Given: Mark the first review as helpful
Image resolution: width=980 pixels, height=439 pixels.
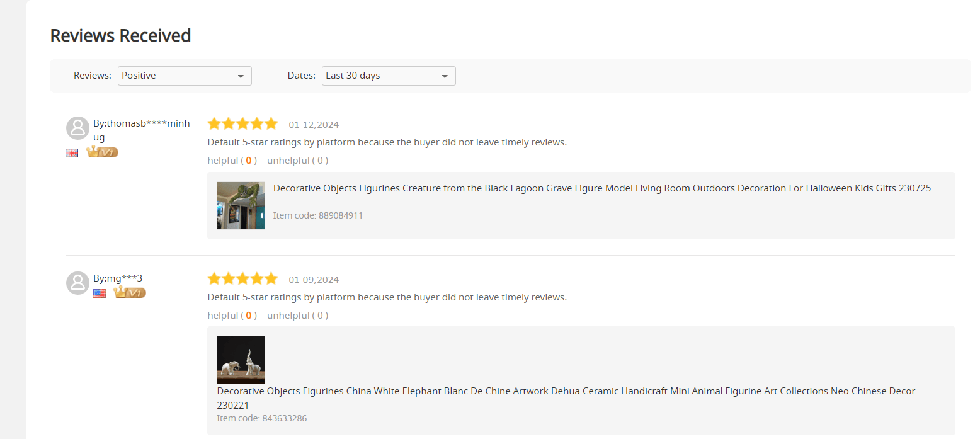Looking at the screenshot, I should point(232,160).
